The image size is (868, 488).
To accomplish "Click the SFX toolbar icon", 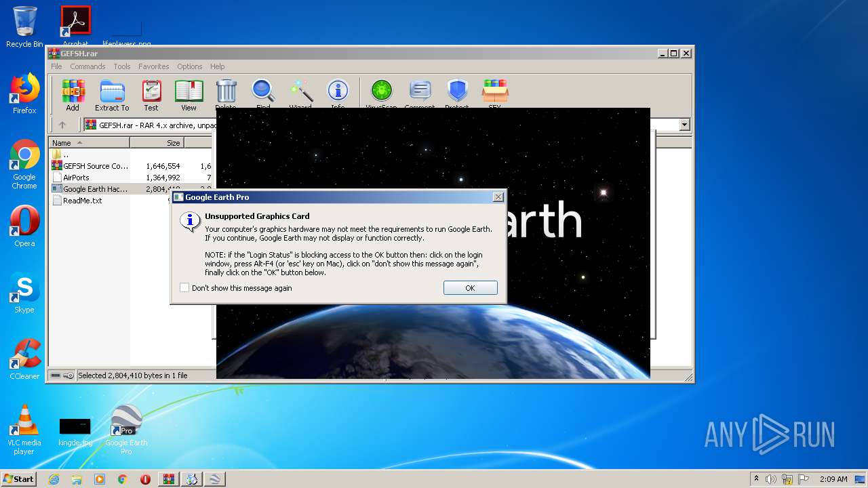I will 494,91.
